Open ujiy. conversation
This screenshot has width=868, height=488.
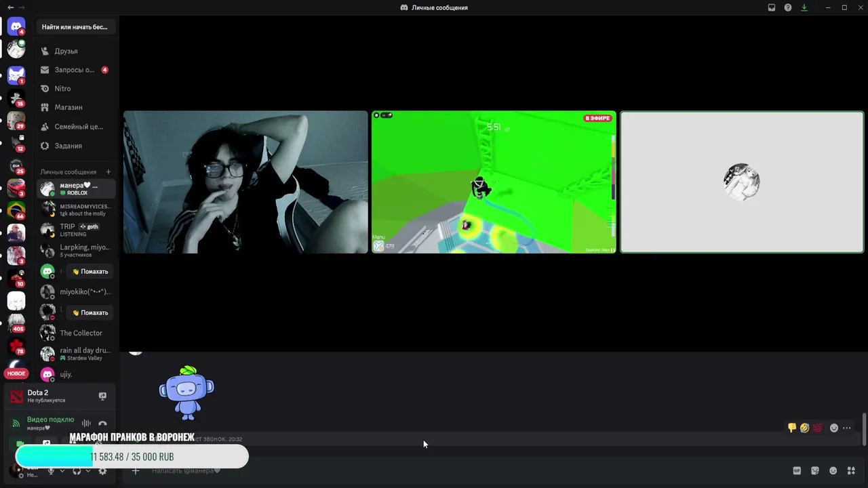[x=76, y=374]
